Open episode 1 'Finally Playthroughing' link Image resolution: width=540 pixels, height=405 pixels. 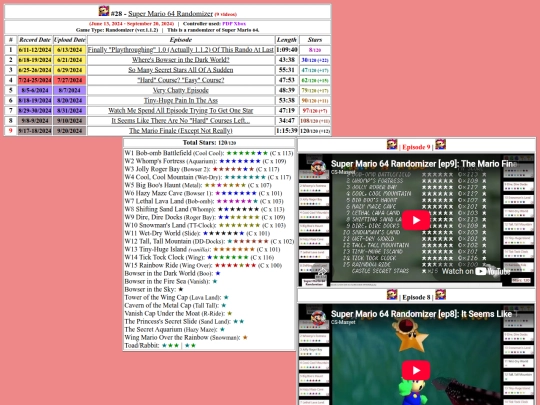[x=181, y=50]
